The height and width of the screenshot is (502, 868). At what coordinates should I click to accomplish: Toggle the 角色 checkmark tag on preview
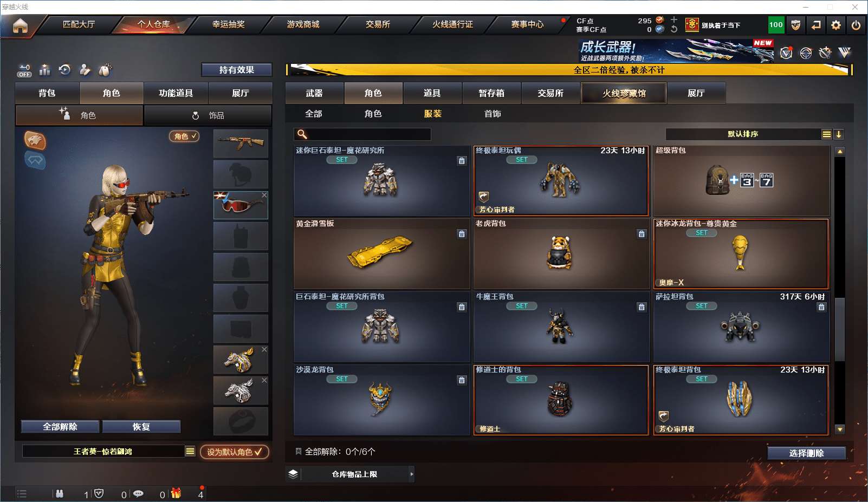point(185,136)
